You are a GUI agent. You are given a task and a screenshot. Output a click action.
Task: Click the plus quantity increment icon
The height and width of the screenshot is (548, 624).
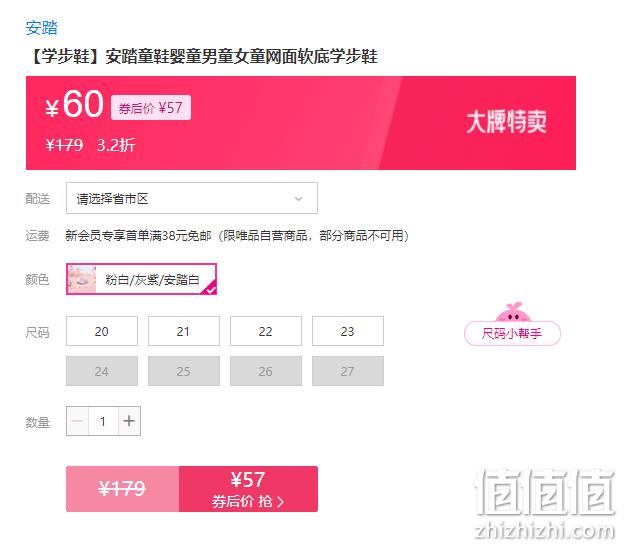tap(129, 421)
